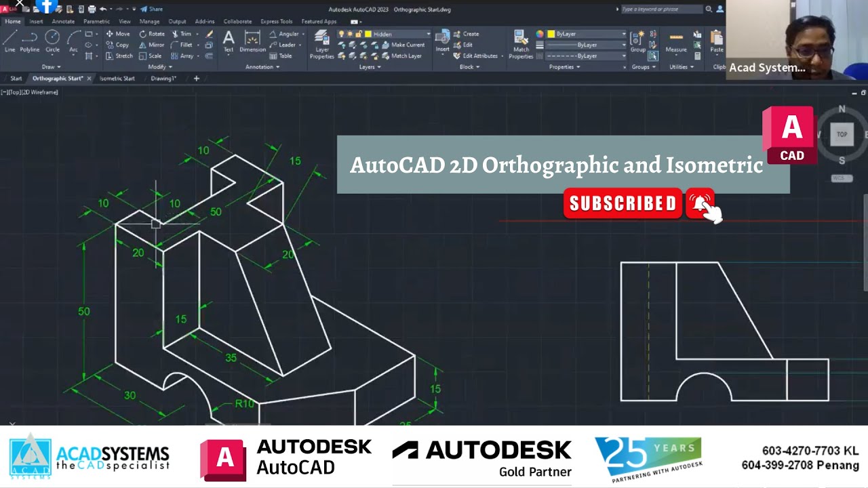Open the ByLayer color dropdown
Viewport: 868px width, 488px height.
(x=623, y=34)
